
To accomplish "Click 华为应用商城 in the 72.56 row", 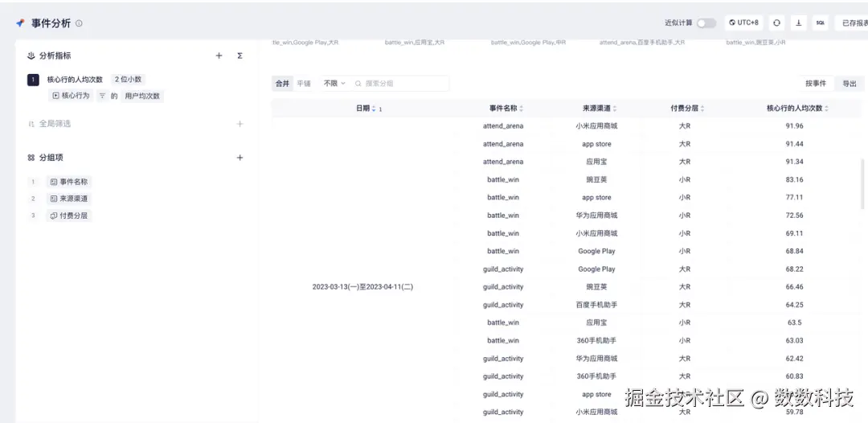I will [596, 216].
